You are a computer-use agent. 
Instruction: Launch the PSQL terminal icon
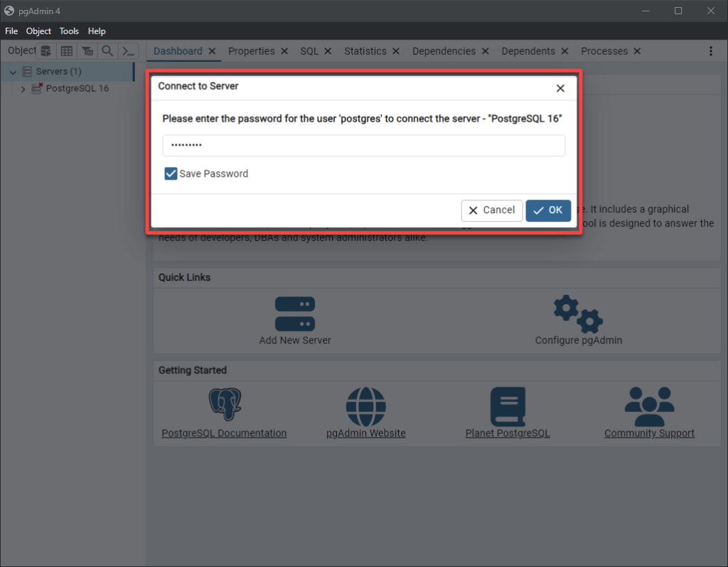coord(128,50)
